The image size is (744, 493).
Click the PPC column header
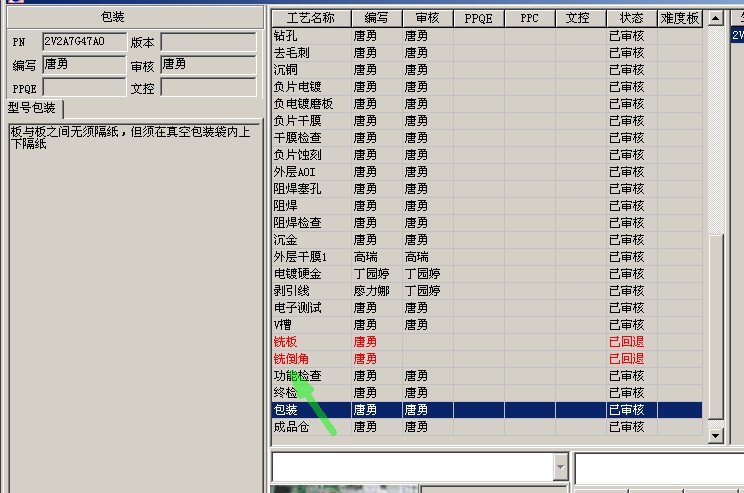click(x=530, y=19)
